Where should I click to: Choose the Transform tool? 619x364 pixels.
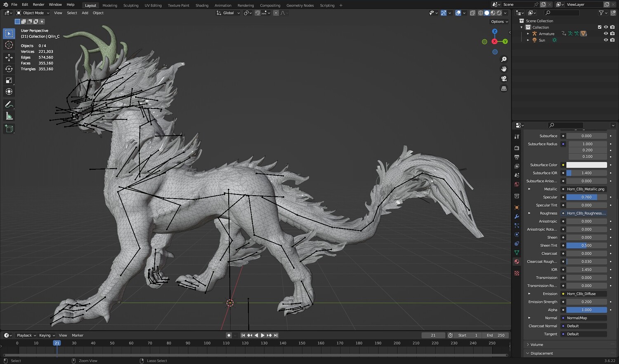pyautogui.click(x=9, y=92)
